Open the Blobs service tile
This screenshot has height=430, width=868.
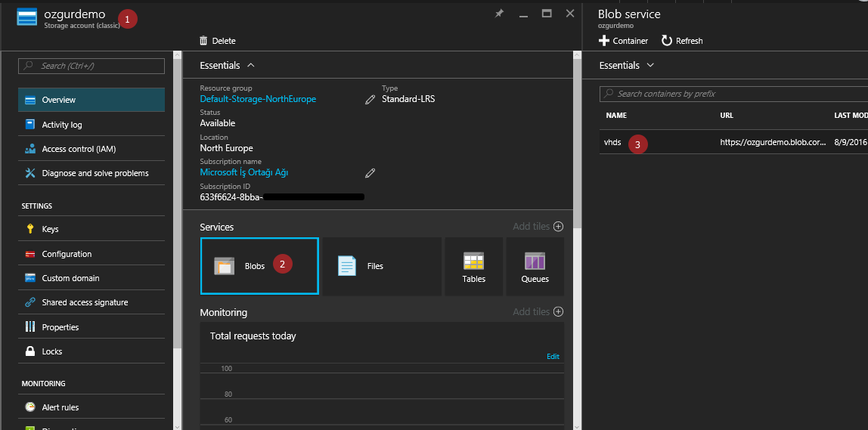click(259, 266)
